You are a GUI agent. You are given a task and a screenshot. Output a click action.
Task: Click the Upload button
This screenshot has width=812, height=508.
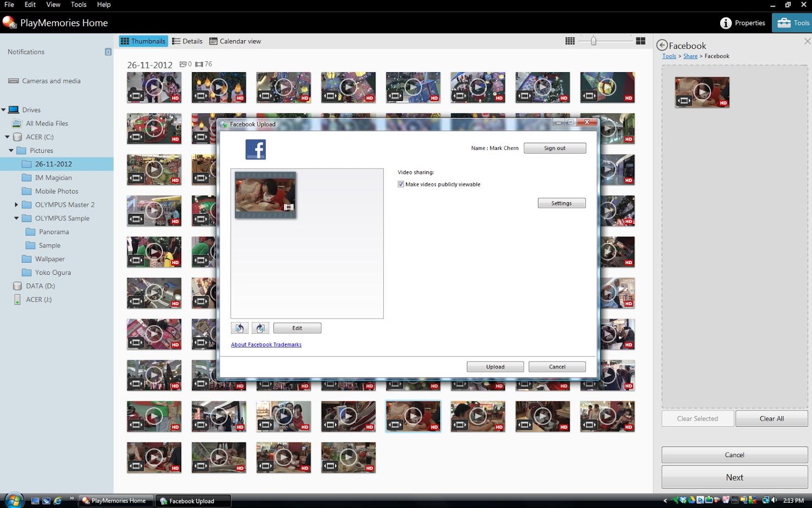coord(495,367)
